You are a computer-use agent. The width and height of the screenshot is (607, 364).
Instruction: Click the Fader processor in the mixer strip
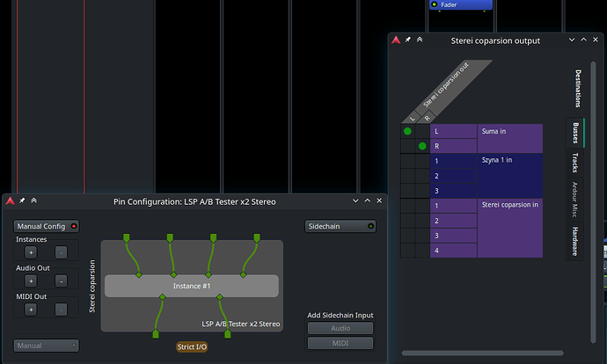461,4
